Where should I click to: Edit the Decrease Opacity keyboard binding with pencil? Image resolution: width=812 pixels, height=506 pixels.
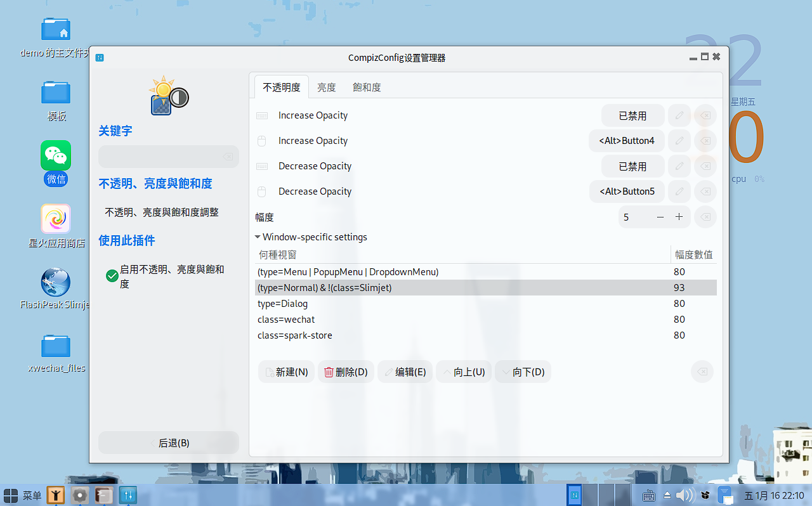click(679, 166)
